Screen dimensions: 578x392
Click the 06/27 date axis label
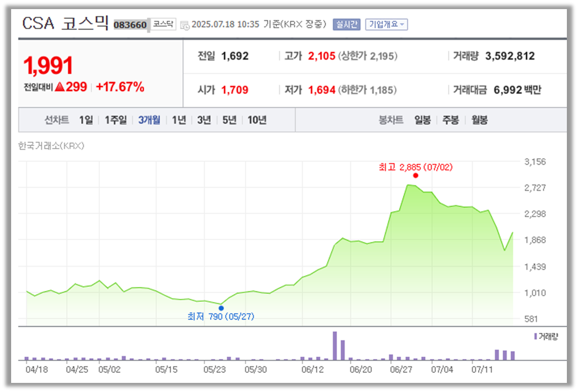tap(401, 370)
